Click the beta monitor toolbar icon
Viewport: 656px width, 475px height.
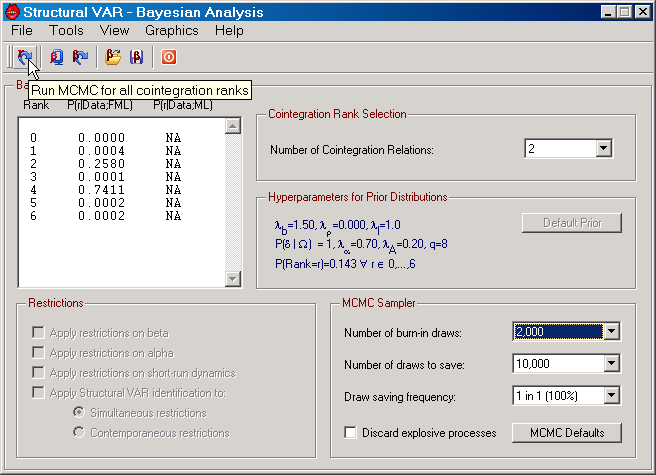point(56,56)
